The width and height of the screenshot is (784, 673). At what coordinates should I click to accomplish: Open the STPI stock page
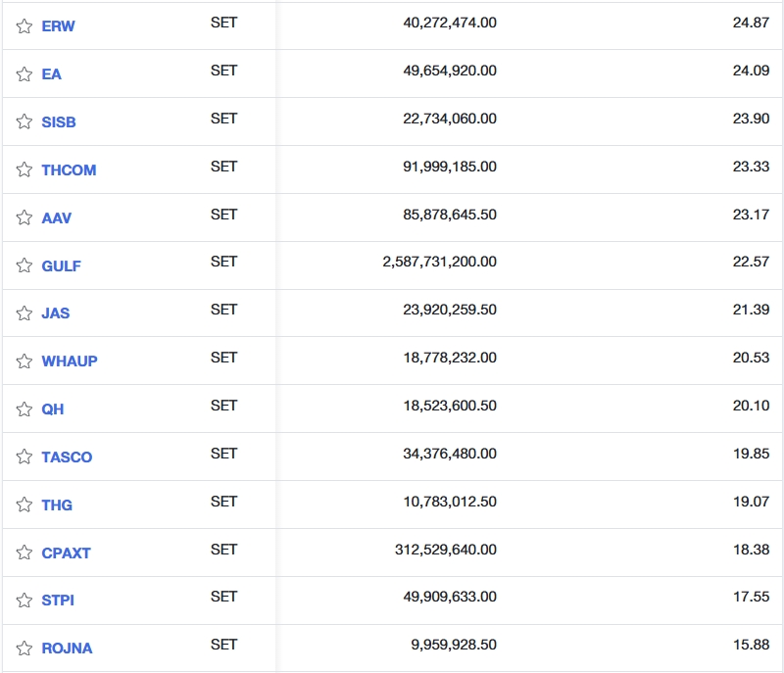[58, 601]
